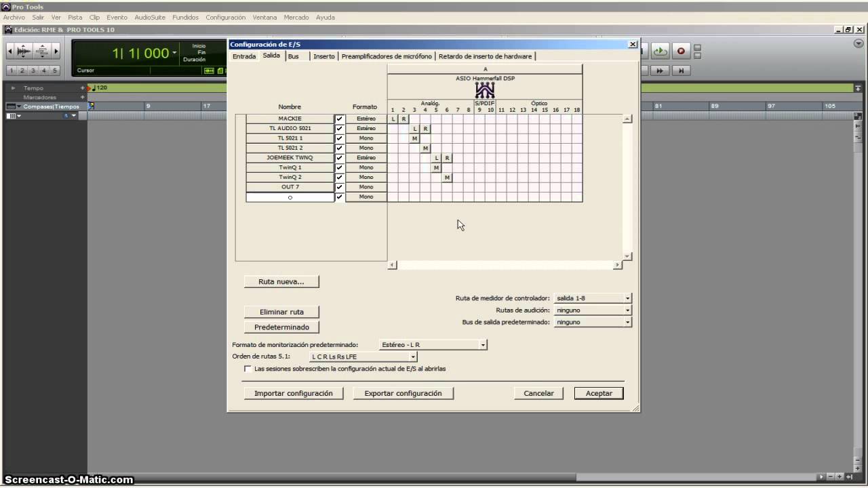Click the audio waveform zoom button

pos(24,51)
